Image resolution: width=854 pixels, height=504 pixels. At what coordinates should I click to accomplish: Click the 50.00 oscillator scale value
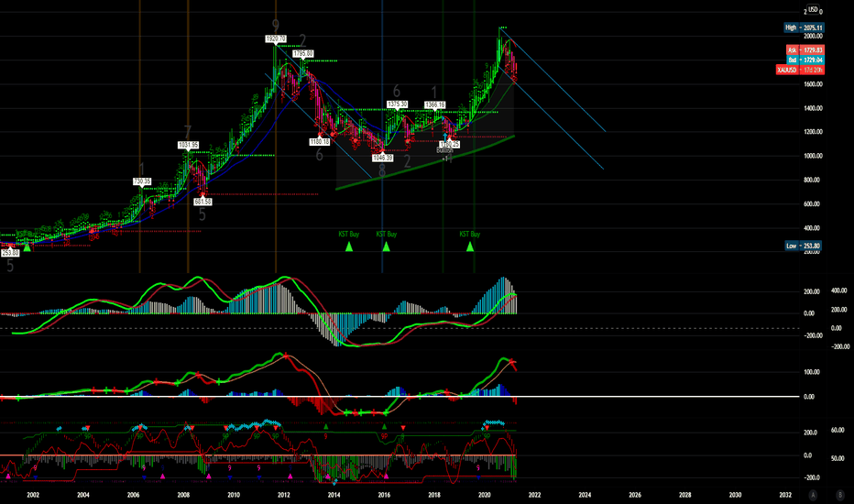coord(838,459)
